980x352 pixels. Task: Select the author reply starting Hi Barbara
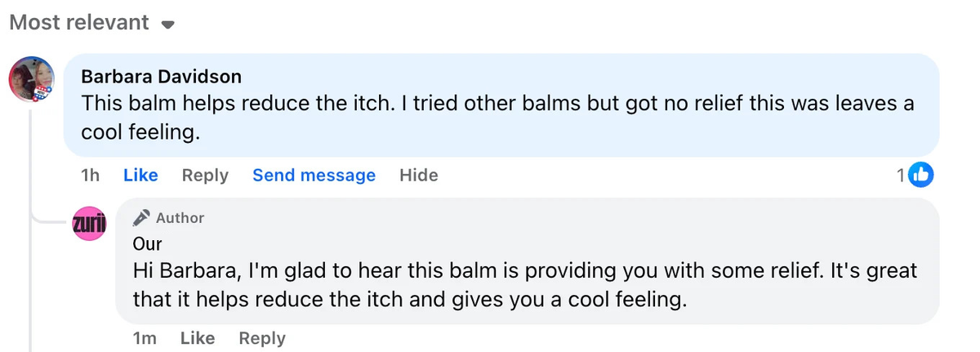coord(527,261)
